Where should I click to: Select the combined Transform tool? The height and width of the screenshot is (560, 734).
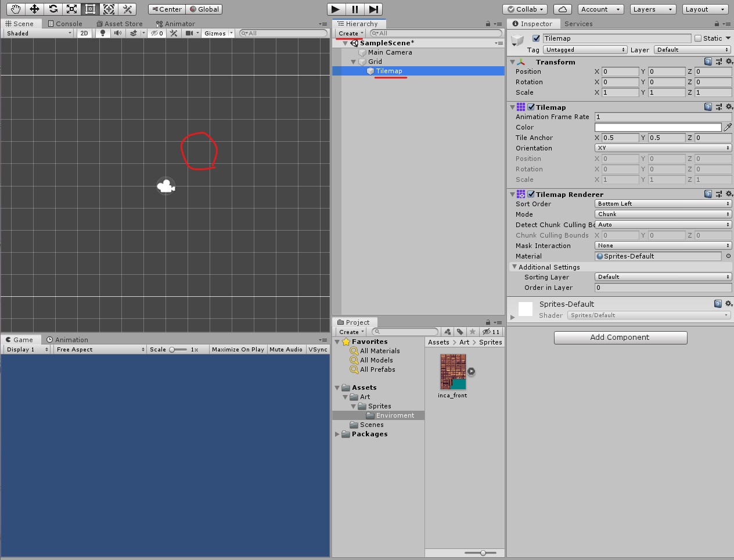109,9
